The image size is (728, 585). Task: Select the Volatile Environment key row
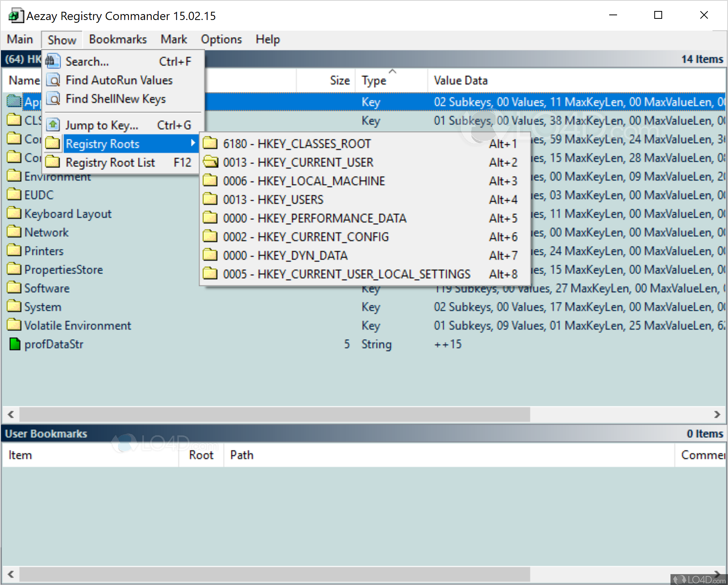77,325
